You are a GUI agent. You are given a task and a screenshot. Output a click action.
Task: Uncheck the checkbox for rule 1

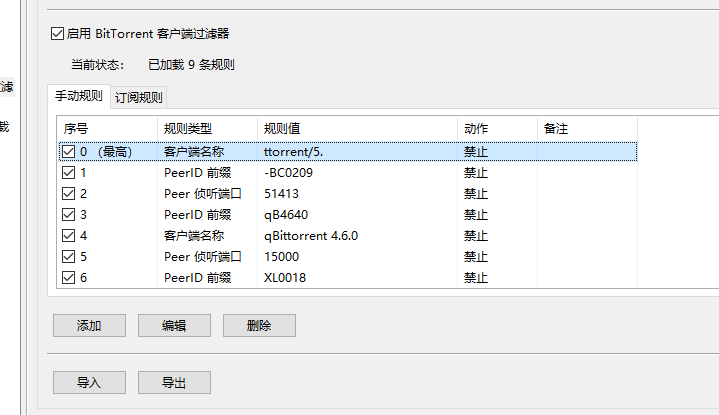pos(68,173)
